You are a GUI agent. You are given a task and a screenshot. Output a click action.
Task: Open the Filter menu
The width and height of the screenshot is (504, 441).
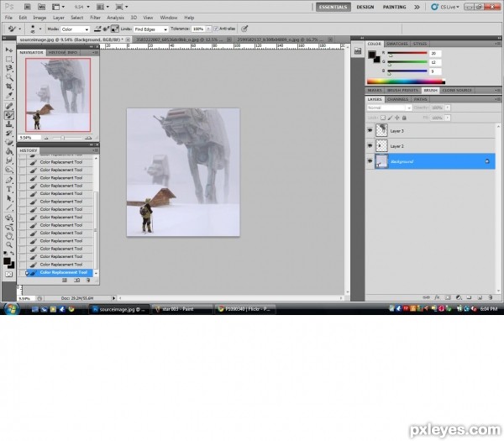tap(95, 18)
